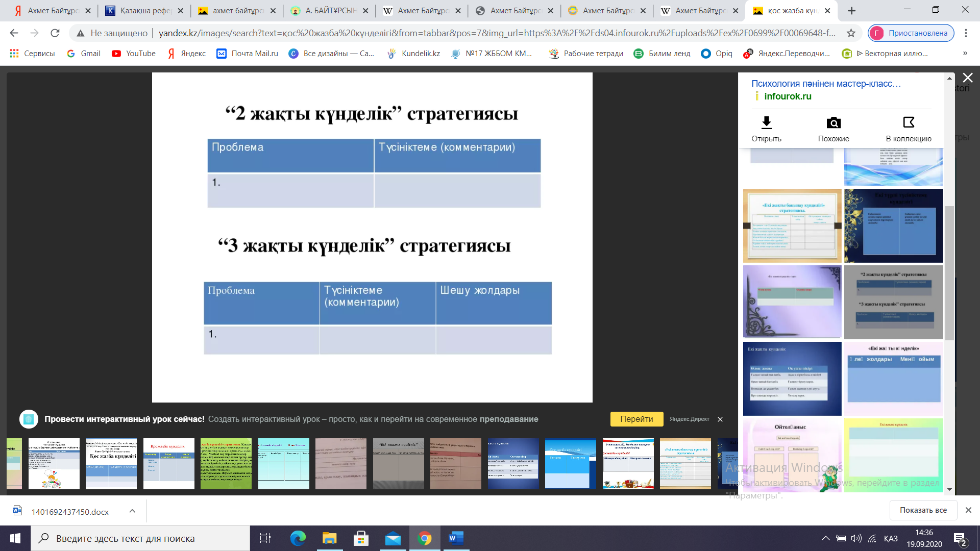Click the yellow Перейти button

pos(636,419)
